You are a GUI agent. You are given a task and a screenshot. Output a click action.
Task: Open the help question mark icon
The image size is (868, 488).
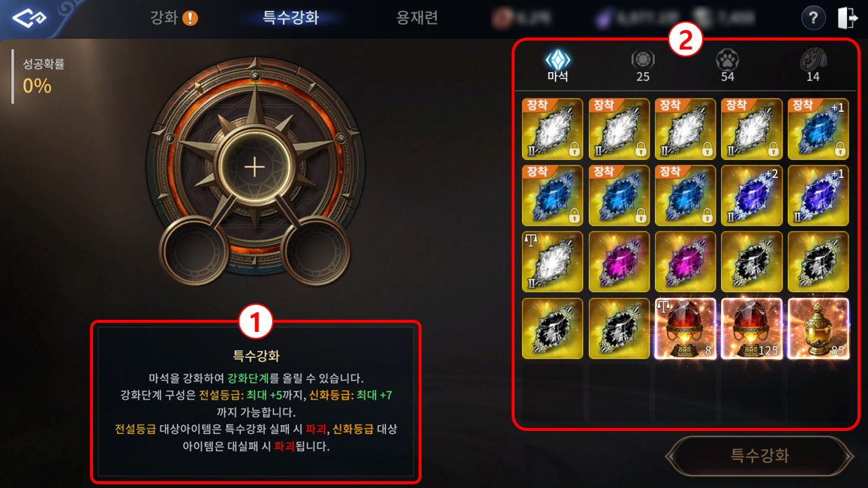812,18
